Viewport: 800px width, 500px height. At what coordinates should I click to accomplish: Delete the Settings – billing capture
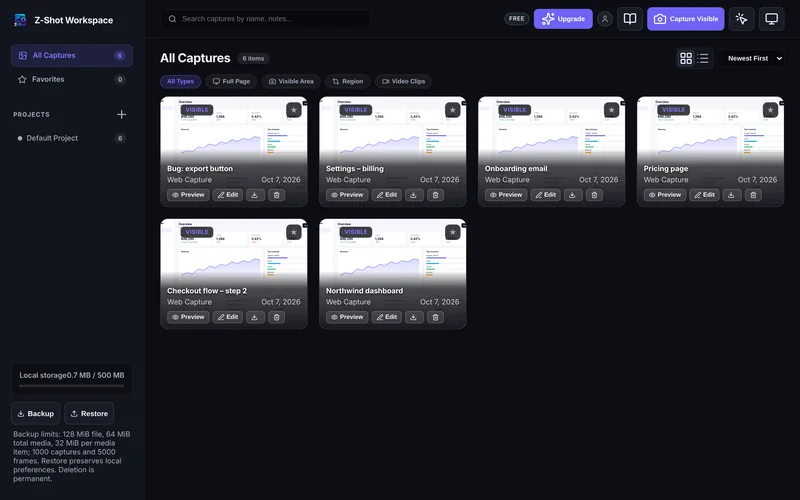coord(435,195)
